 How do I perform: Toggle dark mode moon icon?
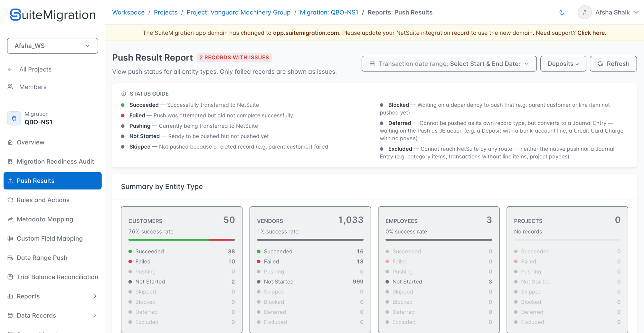tap(562, 12)
